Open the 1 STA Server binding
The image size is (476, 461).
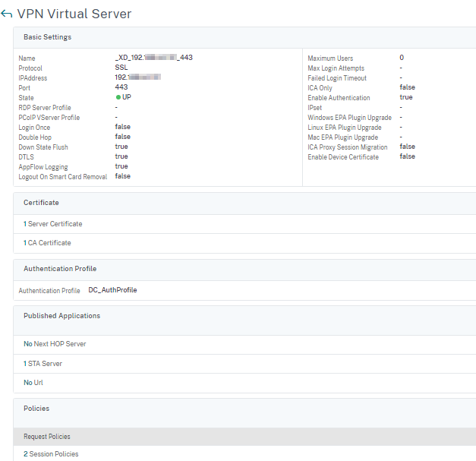tap(43, 364)
